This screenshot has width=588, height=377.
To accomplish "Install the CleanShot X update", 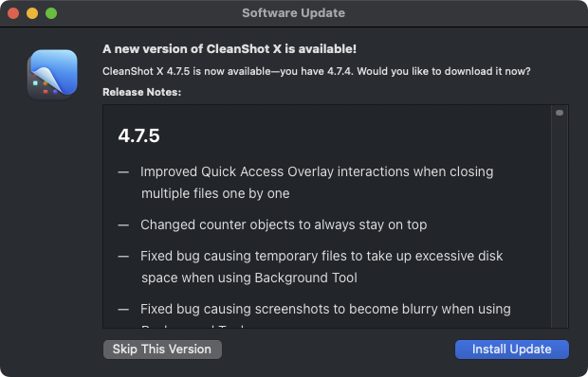I will point(512,350).
